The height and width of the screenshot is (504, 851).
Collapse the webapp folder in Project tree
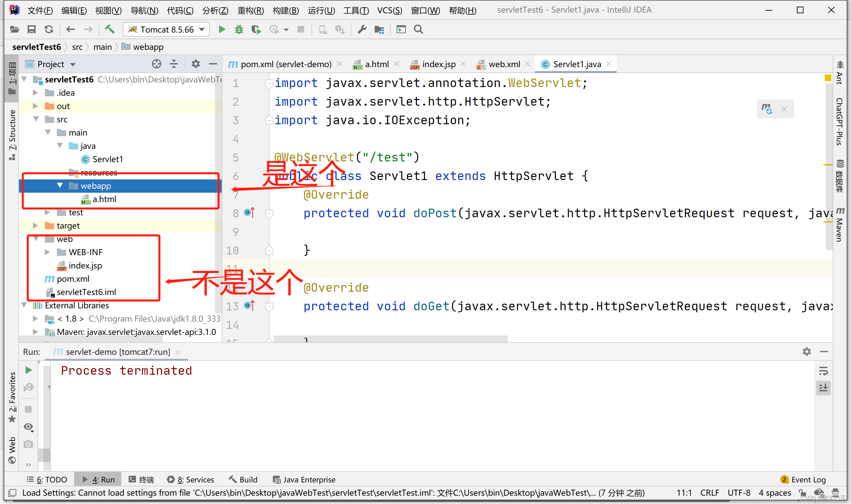60,186
